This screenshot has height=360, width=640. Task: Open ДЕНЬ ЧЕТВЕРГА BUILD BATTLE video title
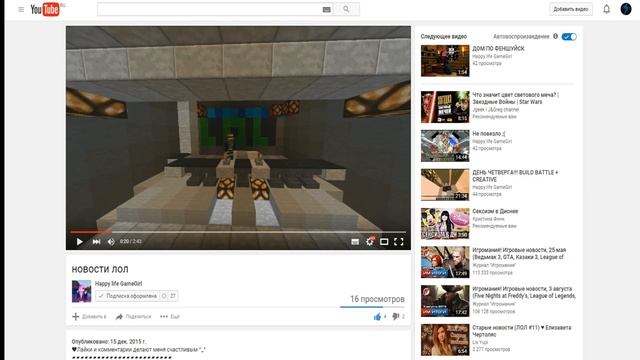(x=515, y=176)
